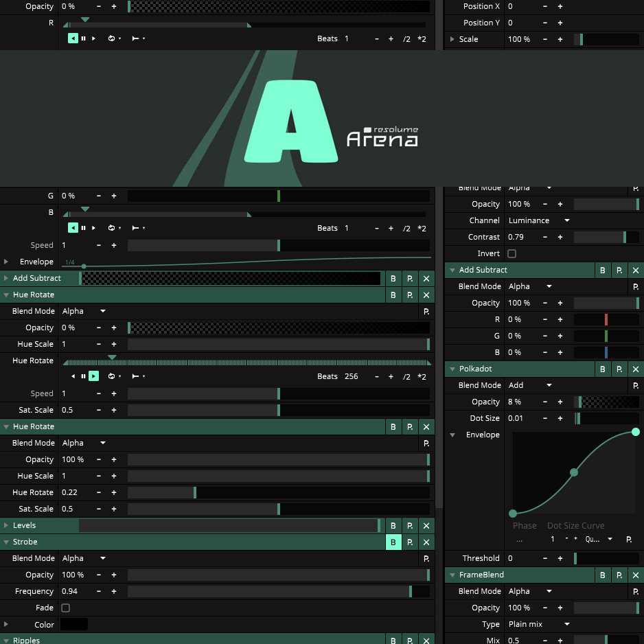The height and width of the screenshot is (644, 644).
Task: Select the top end point of envelope curve
Action: 635,432
